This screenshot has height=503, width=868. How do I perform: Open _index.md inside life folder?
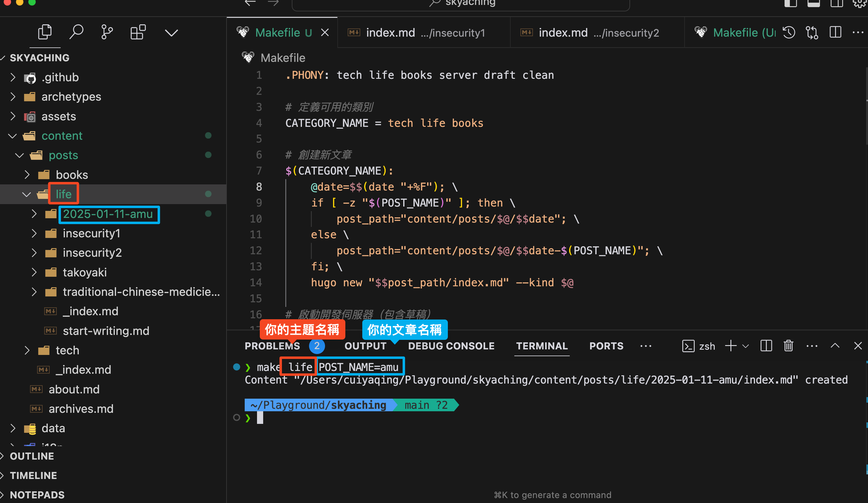pyautogui.click(x=113, y=311)
